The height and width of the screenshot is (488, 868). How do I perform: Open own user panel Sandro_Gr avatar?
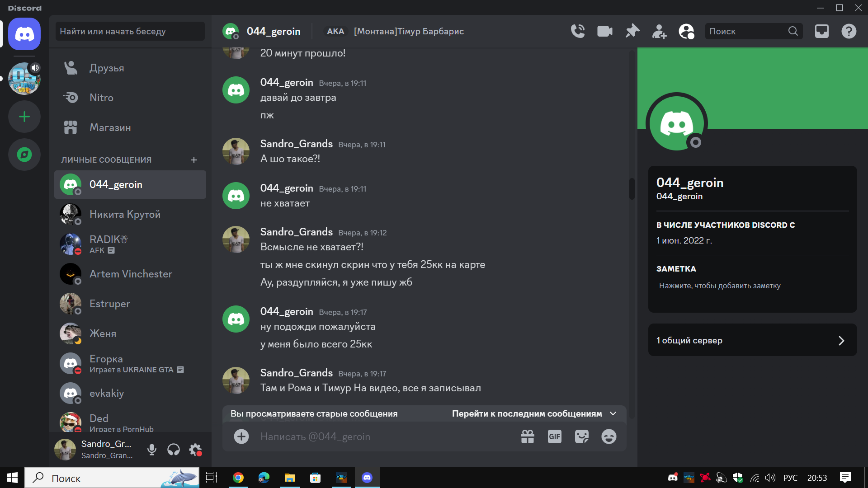65,450
